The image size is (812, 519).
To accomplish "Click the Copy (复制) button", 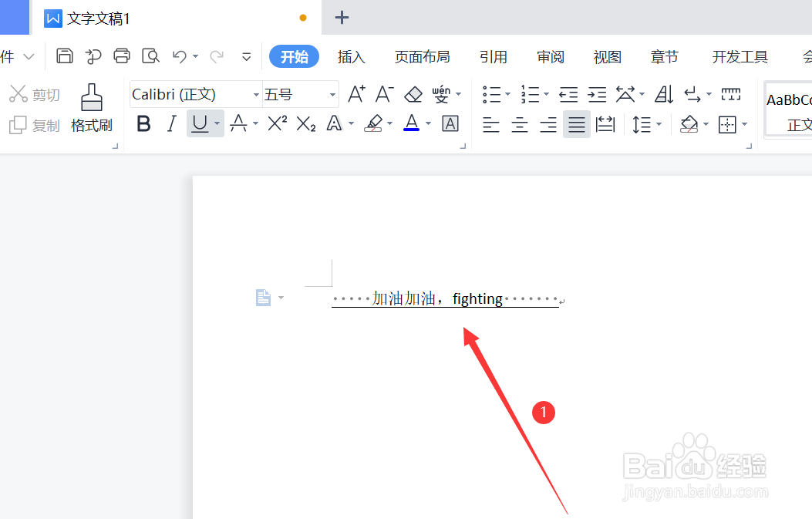I will (35, 126).
